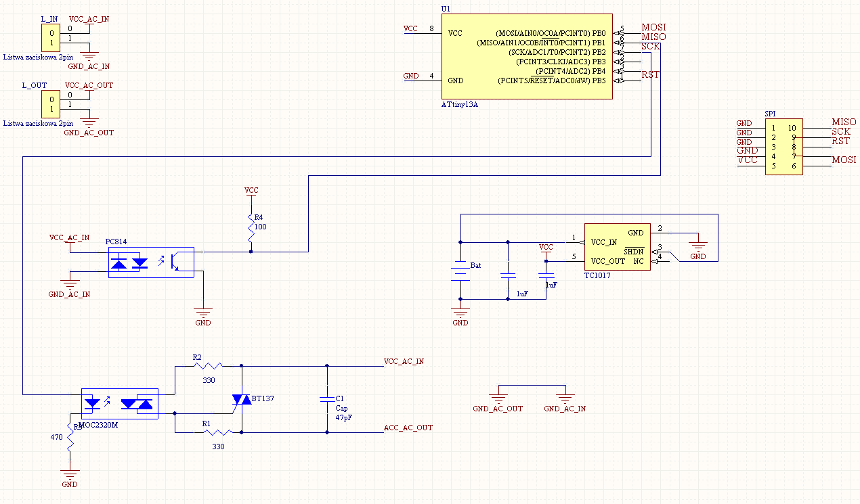
Task: Select the Bat battery symbol
Action: (x=460, y=271)
